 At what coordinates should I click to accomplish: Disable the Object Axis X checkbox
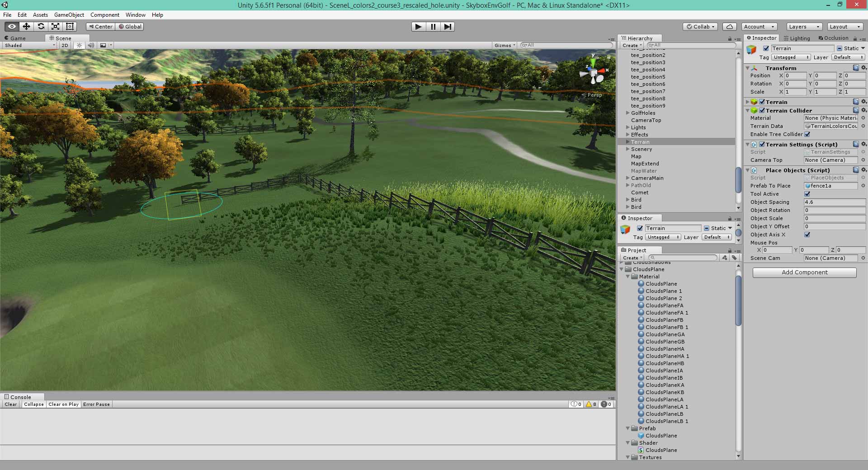tap(807, 235)
